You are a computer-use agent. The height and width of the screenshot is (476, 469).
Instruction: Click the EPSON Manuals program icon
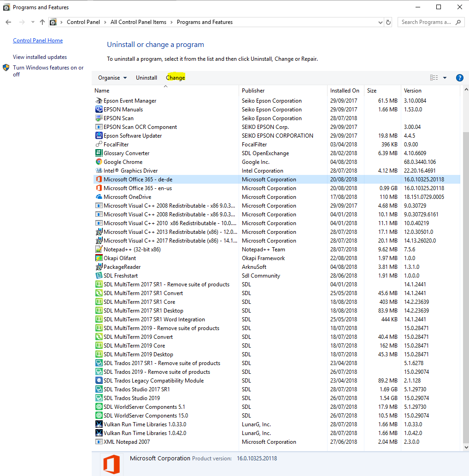click(99, 109)
